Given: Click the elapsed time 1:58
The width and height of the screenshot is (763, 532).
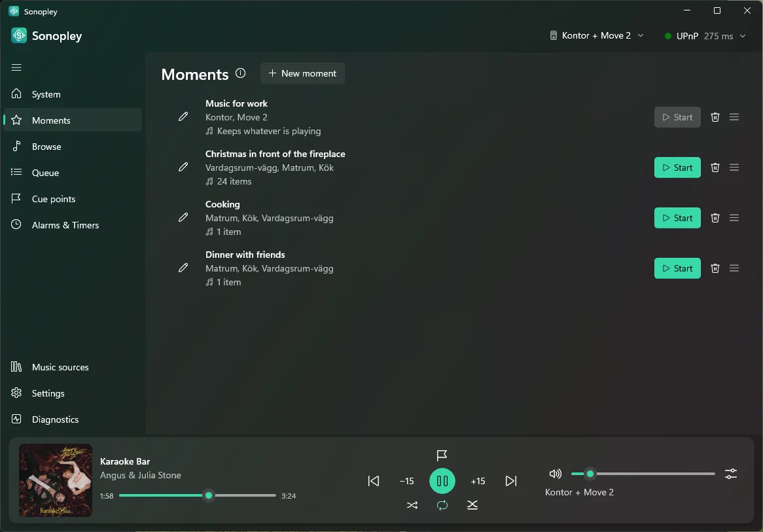Looking at the screenshot, I should (x=107, y=496).
